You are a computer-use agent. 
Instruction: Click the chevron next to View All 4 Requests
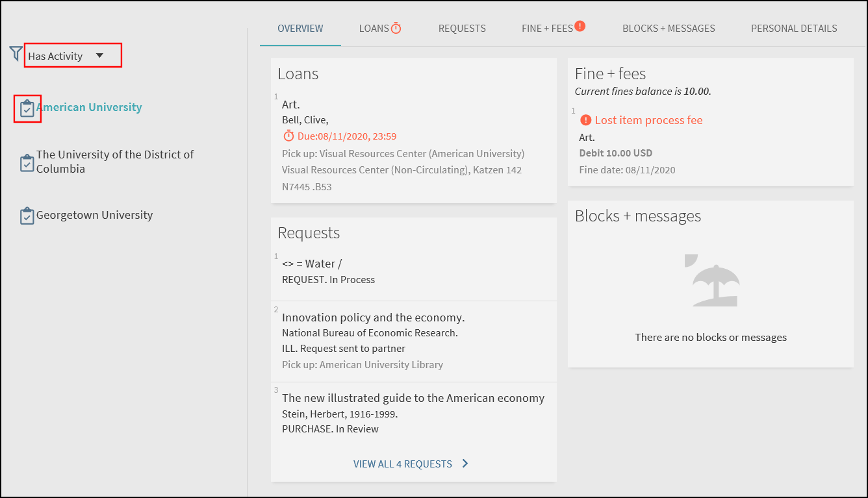coord(465,464)
